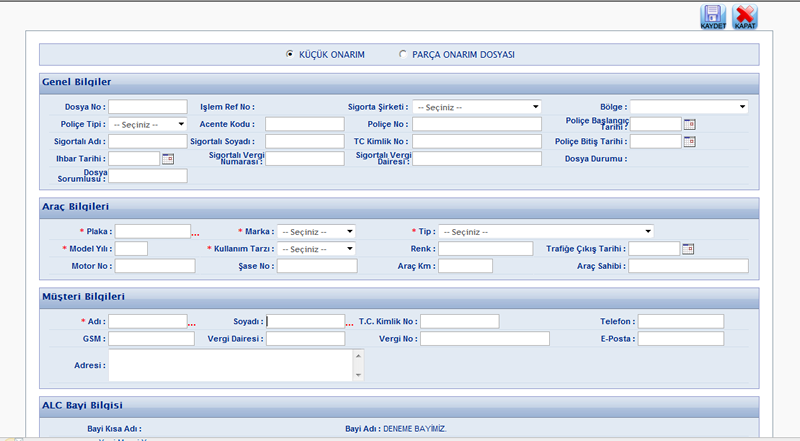Open calendar for Poliçe Başlangıç Tarihi
800x441 pixels.
689,124
